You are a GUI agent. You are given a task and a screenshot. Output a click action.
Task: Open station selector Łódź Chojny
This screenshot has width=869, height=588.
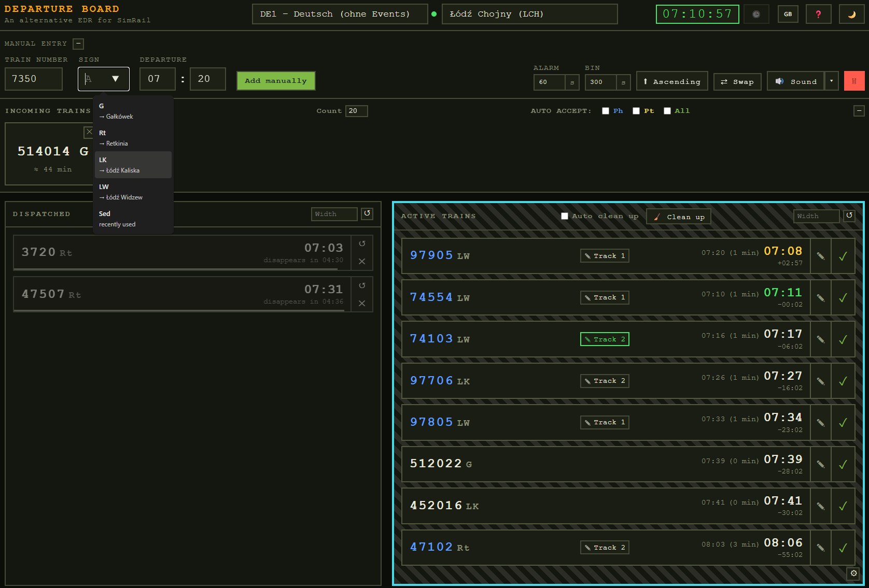(529, 14)
